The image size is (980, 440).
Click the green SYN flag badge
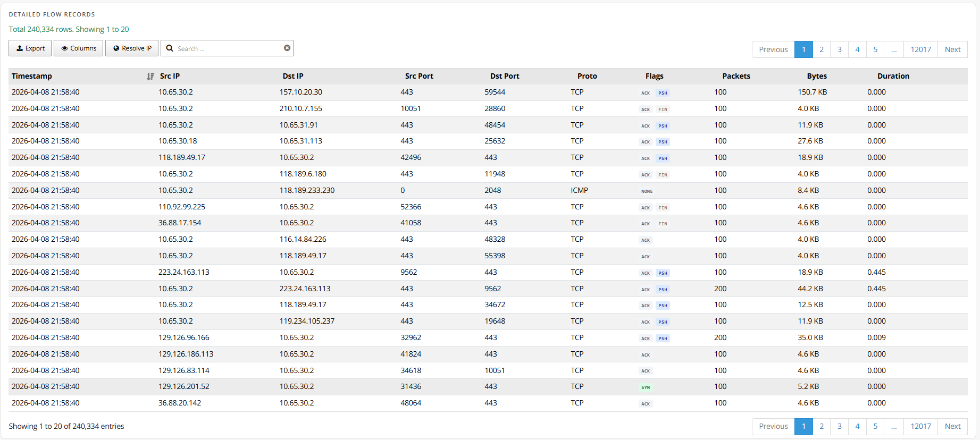click(646, 387)
